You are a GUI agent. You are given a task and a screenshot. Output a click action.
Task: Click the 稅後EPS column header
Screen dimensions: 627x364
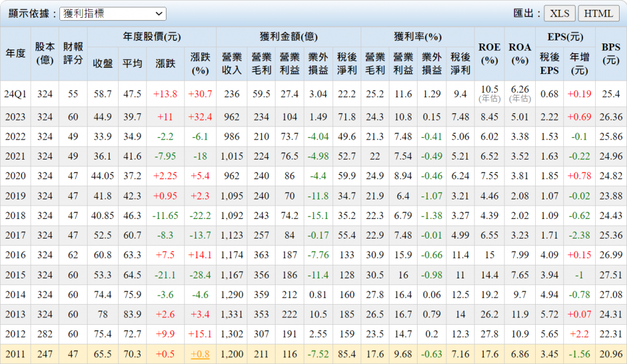click(x=549, y=63)
